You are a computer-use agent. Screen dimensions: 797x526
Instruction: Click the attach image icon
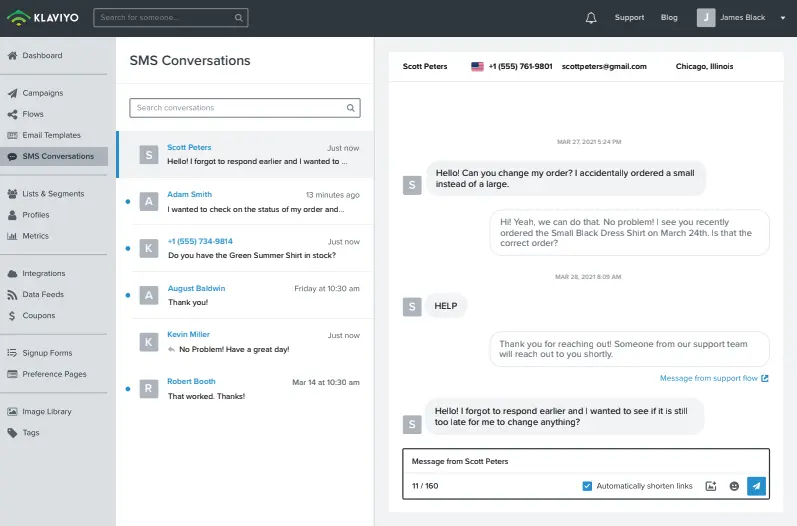[x=711, y=486]
